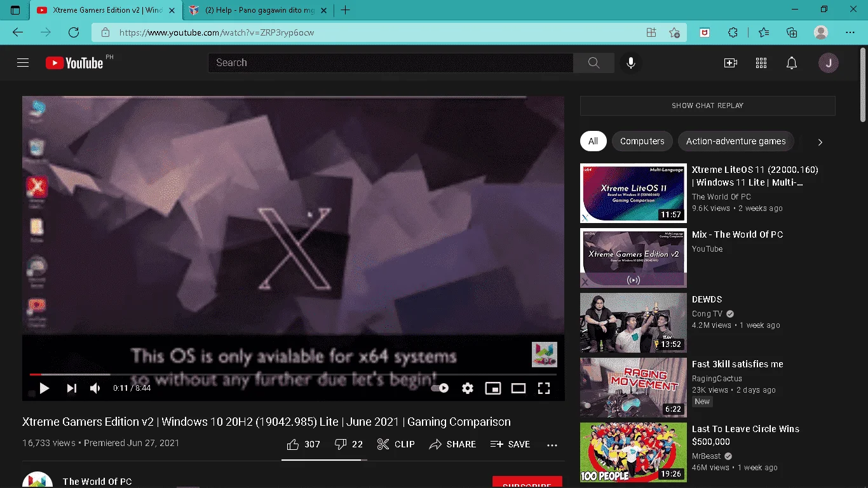868x488 pixels.
Task: Open the browser extensions menu
Action: pyautogui.click(x=733, y=32)
